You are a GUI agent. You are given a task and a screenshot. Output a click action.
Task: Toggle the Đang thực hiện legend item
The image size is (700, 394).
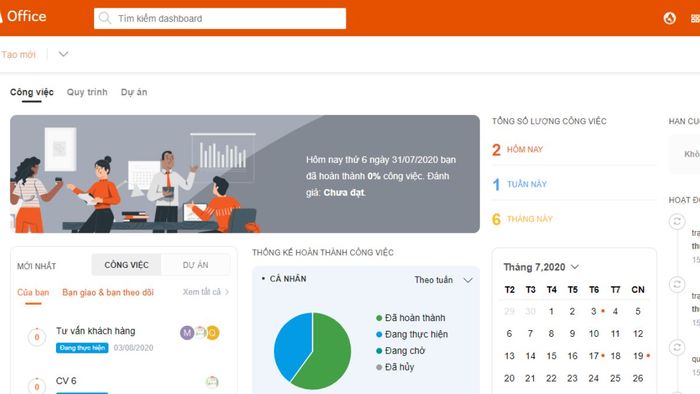click(412, 334)
